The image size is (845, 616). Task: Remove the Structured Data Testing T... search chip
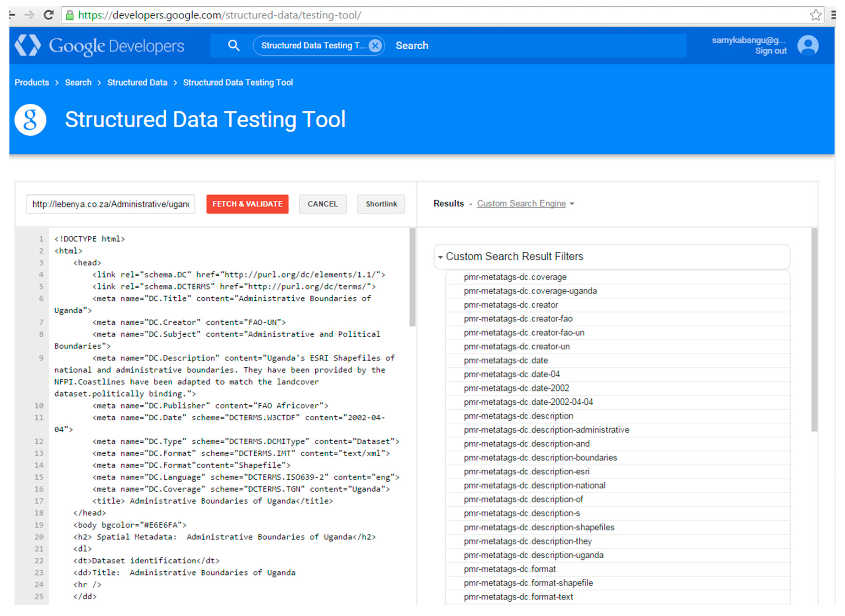[375, 46]
